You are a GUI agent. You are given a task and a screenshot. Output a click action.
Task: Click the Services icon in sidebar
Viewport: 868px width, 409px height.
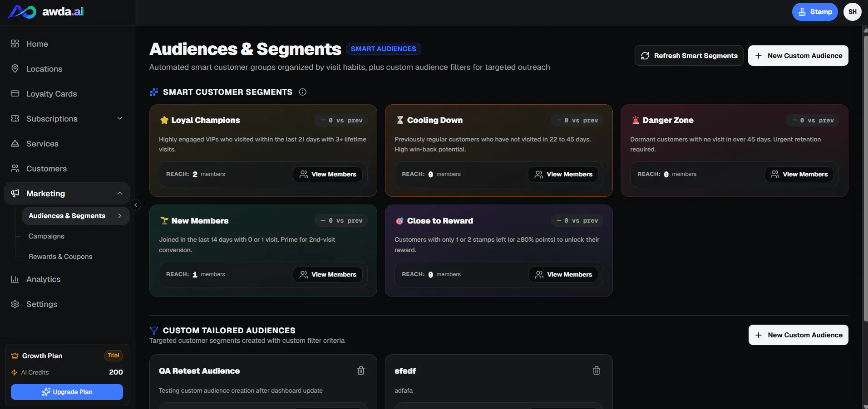point(15,143)
